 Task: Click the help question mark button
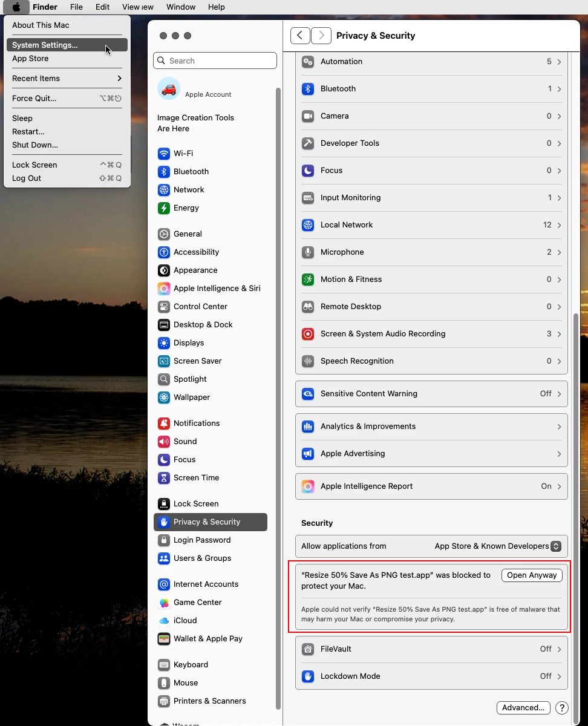561,707
